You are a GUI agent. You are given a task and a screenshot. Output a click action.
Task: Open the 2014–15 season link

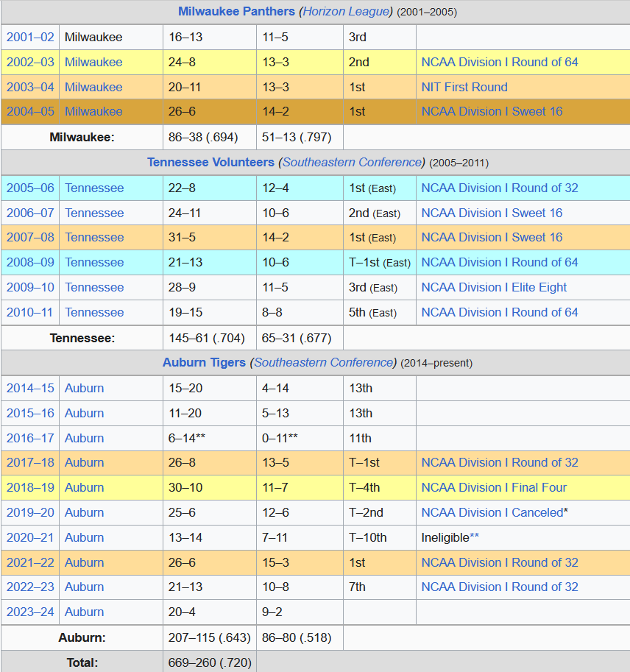point(30,389)
